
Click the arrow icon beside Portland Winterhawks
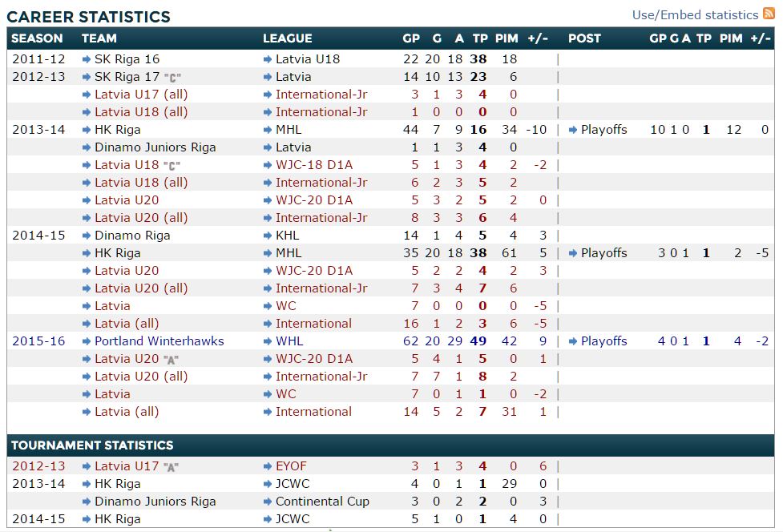(87, 341)
